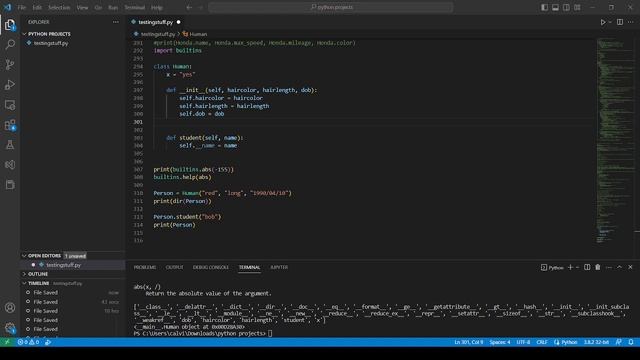Open the View menu
Viewport: 640px width, 360px height.
(x=82, y=7)
